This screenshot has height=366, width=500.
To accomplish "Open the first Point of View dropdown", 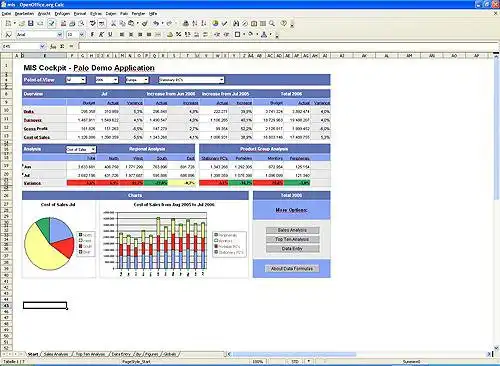I will pyautogui.click(x=76, y=80).
